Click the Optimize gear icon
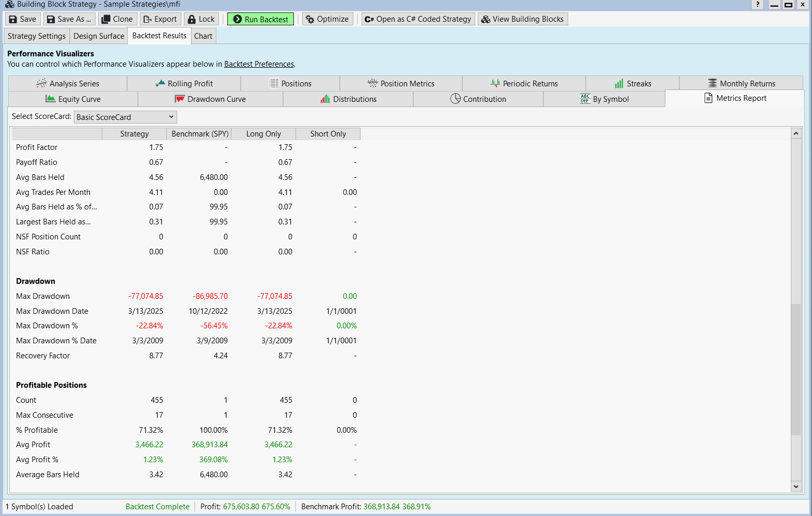Image resolution: width=812 pixels, height=516 pixels. [x=310, y=19]
